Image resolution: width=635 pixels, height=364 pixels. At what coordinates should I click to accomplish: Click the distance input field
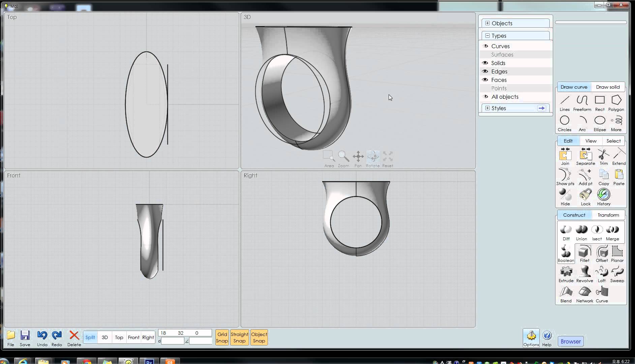173,341
